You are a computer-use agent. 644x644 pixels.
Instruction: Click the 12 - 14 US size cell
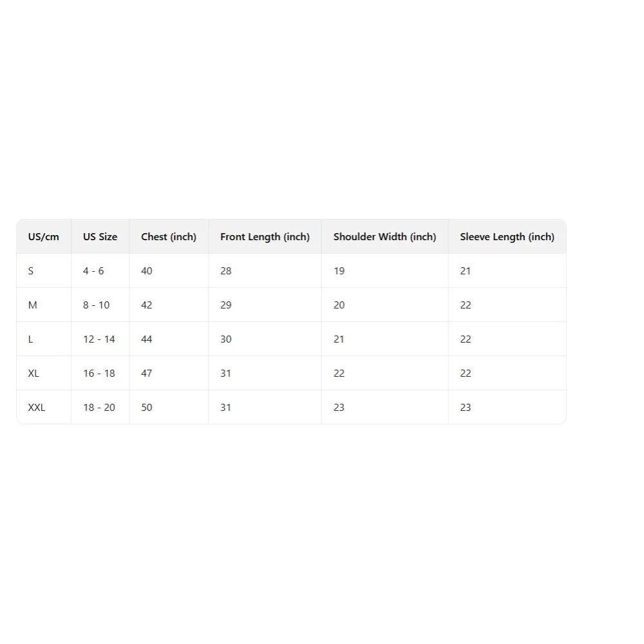coord(99,339)
